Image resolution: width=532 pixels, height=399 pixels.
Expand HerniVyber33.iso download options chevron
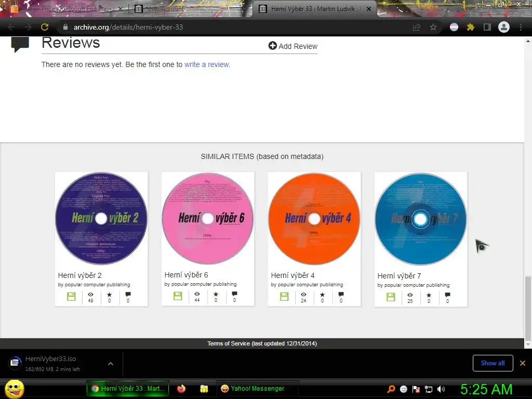pyautogui.click(x=111, y=363)
